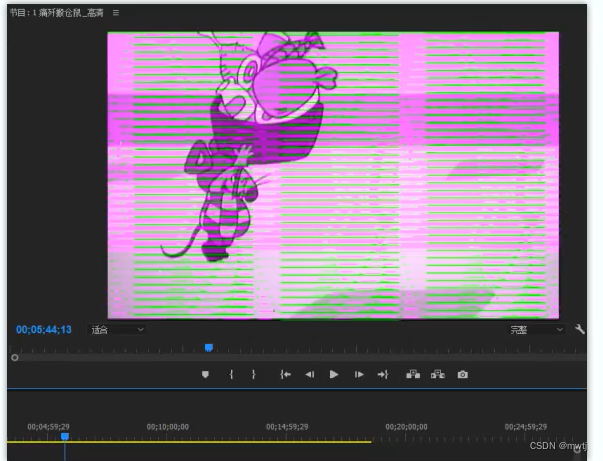Click the zoom scroll bar left handle
The height and width of the screenshot is (461, 603).
[15, 358]
